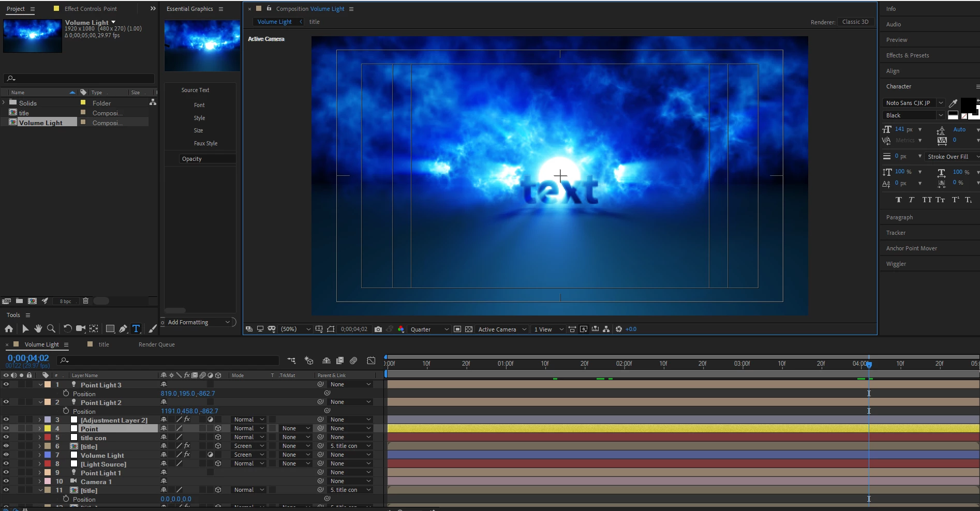This screenshot has width=980, height=511.
Task: Hide the Camera 1 layer
Action: click(6, 482)
